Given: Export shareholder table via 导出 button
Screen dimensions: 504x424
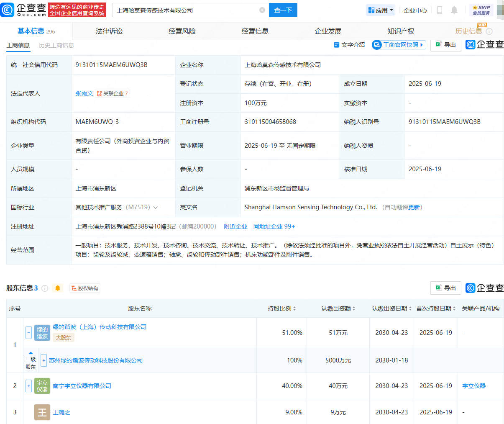Looking at the screenshot, I should [446, 288].
